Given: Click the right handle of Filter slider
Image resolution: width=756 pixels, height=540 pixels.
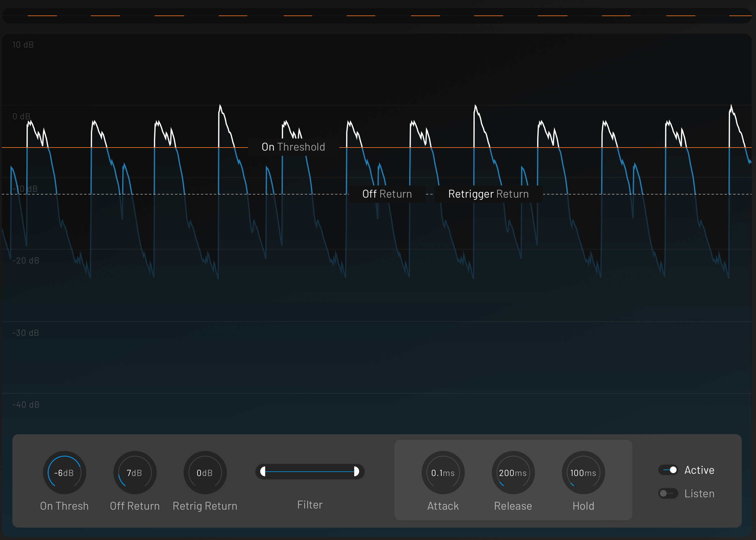Looking at the screenshot, I should click(356, 471).
